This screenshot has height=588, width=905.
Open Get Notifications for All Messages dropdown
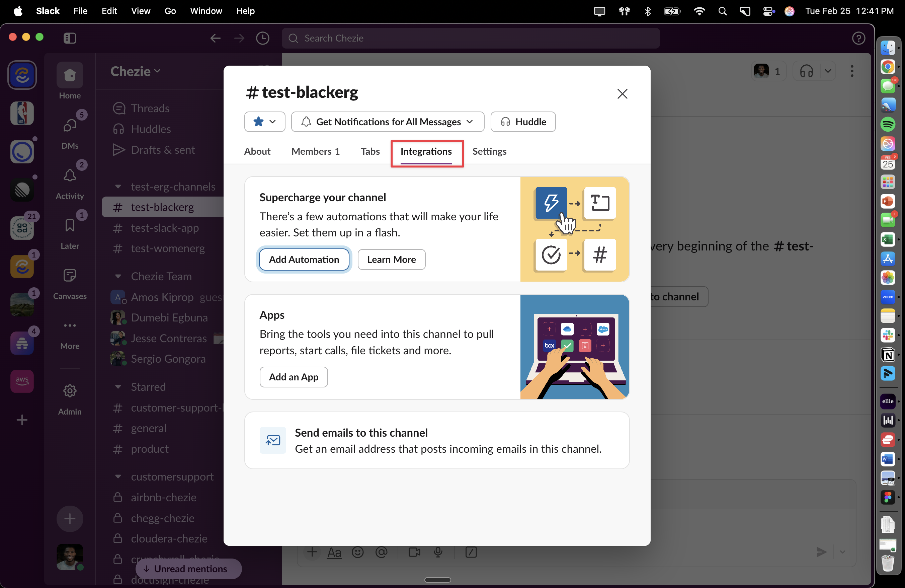(388, 122)
